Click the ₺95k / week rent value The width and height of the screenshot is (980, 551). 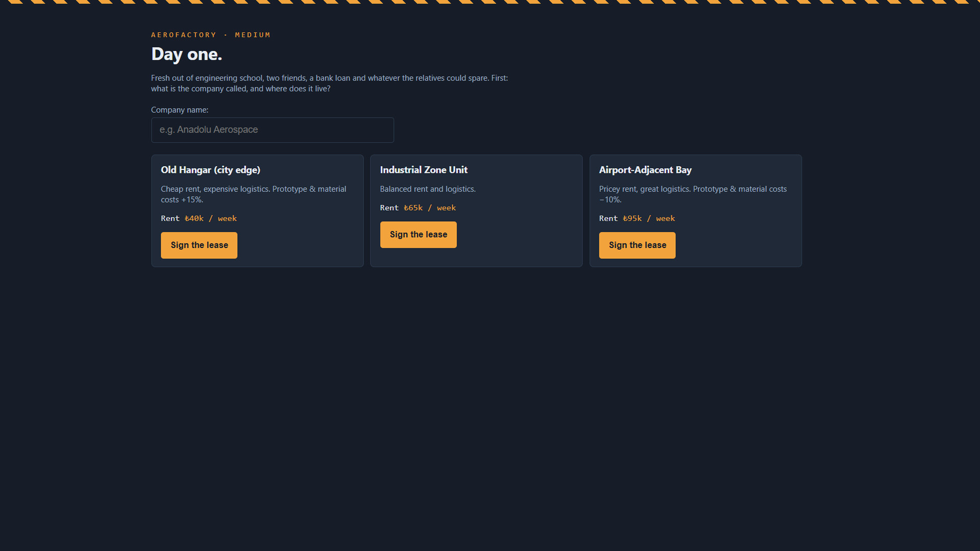(649, 218)
